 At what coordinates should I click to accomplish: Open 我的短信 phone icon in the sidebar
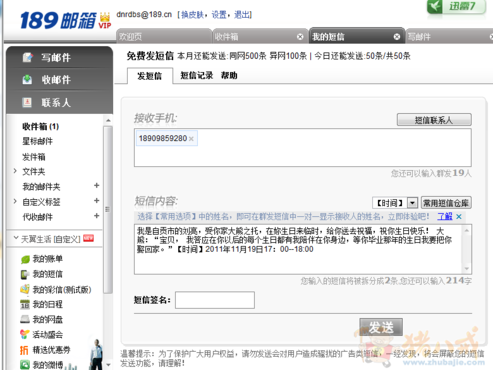tap(25, 274)
